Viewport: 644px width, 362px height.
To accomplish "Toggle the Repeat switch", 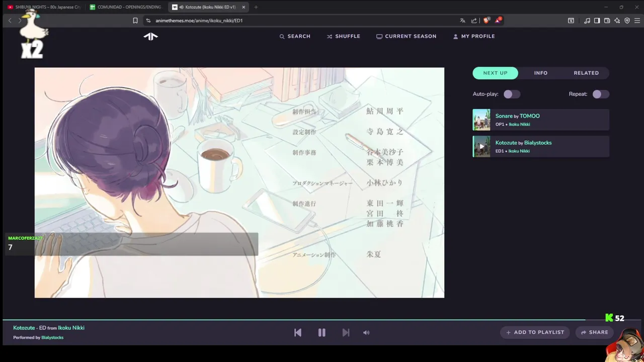I will tap(601, 94).
